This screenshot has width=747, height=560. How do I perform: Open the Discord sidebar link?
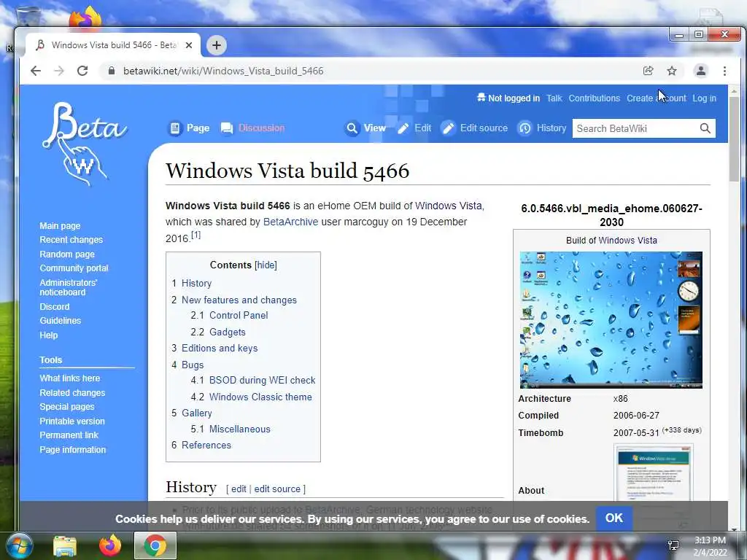click(54, 307)
